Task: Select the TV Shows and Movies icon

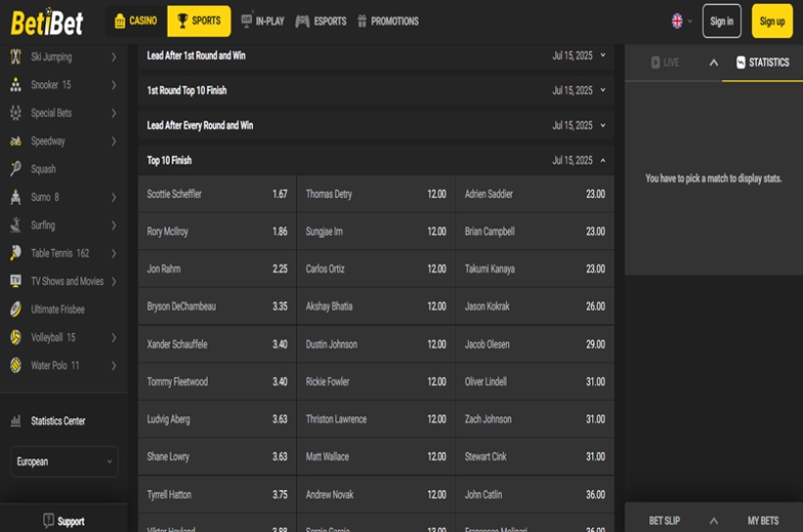Action: tap(16, 281)
